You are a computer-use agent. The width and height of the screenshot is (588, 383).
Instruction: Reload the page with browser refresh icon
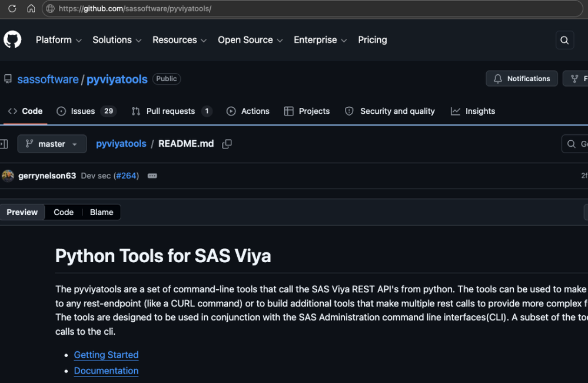[12, 8]
